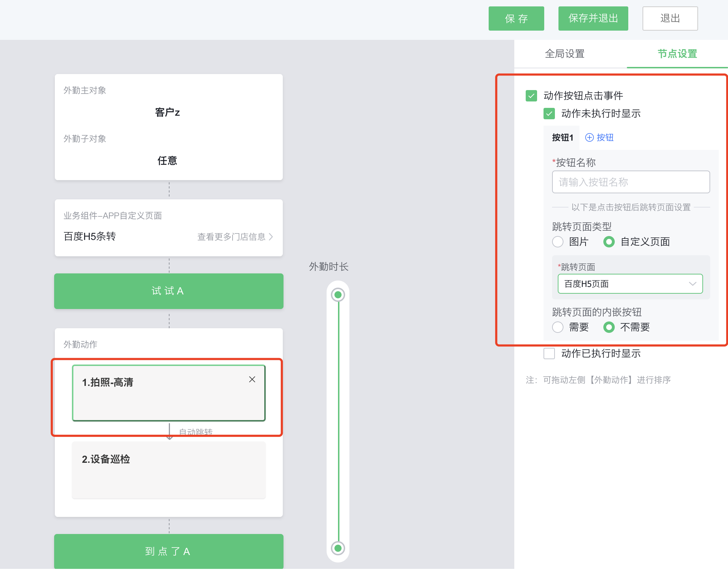Click the 2.设备巡检 action card
The image size is (728, 576).
pyautogui.click(x=168, y=471)
